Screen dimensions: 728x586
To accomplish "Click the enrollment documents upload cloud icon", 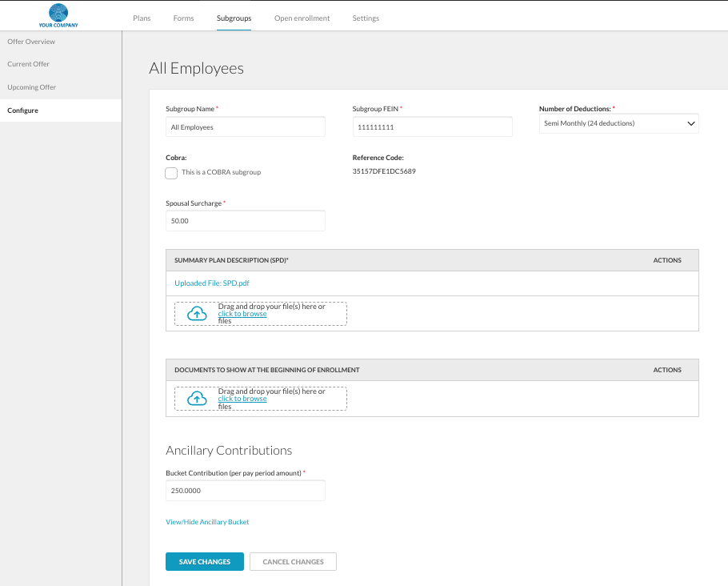I will pyautogui.click(x=197, y=399).
